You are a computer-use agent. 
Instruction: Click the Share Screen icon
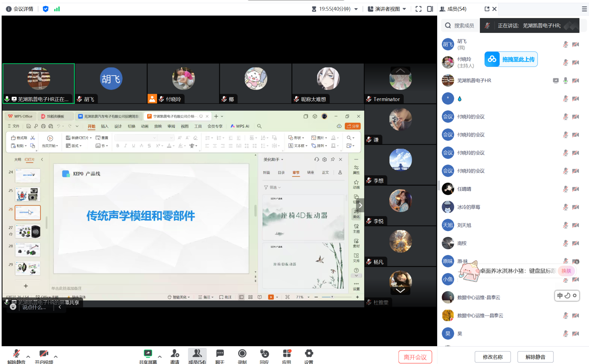tap(148, 354)
